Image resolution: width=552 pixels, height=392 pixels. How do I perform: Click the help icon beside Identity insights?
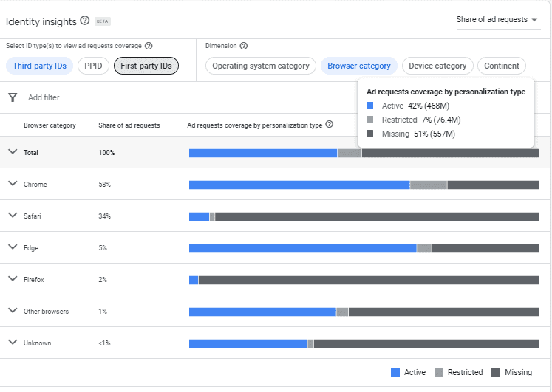point(85,21)
